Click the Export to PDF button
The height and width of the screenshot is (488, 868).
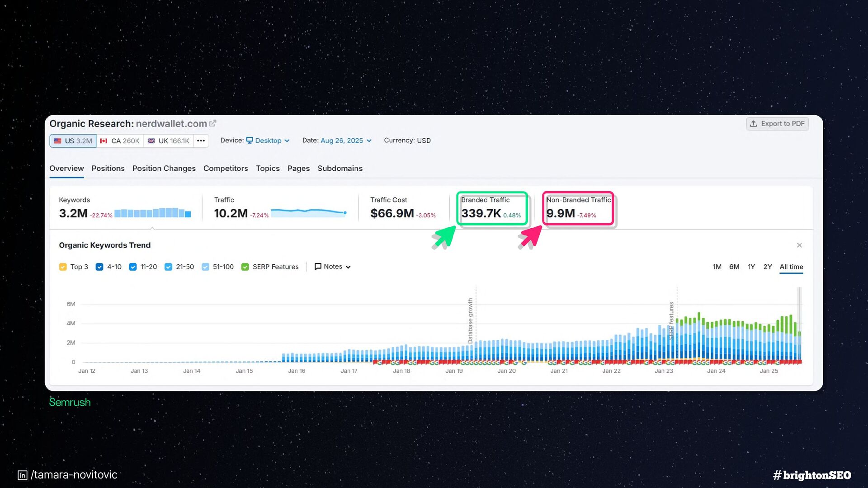tap(777, 124)
